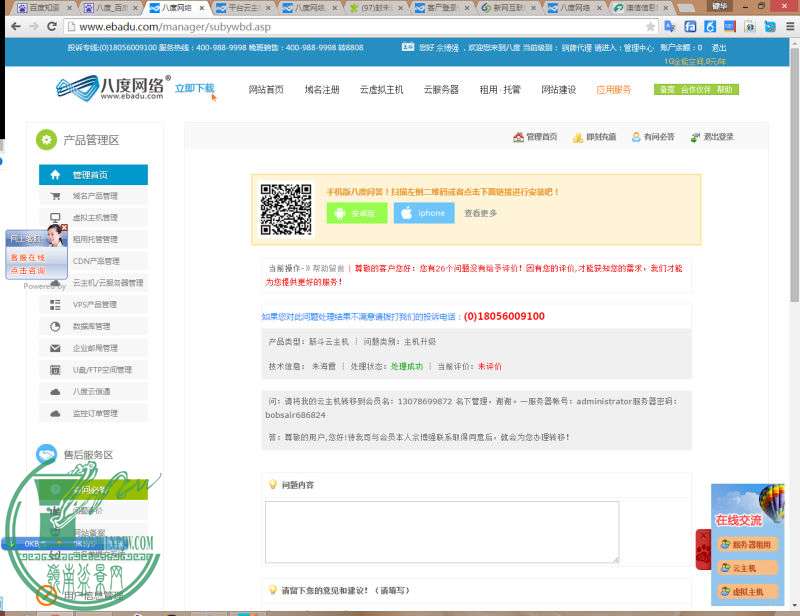The height and width of the screenshot is (616, 800).
Task: Click the 数据库管理 pie icon
Action: pos(55,326)
